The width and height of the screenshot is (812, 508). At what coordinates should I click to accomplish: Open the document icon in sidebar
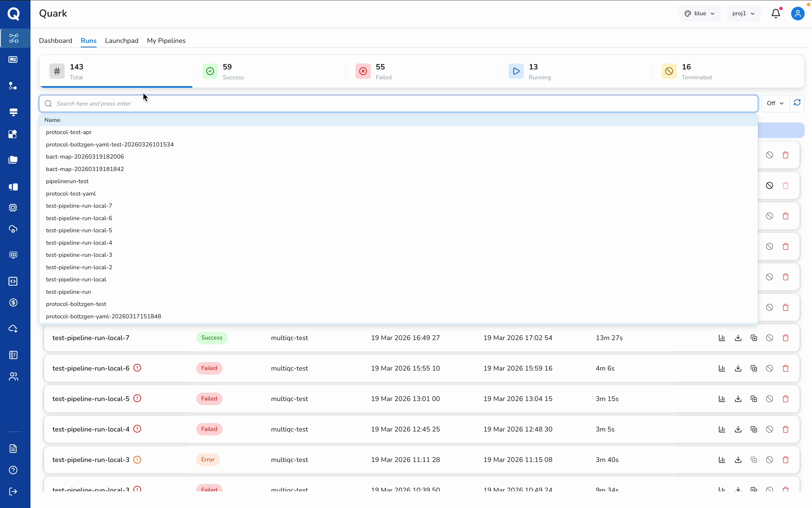coord(13,448)
